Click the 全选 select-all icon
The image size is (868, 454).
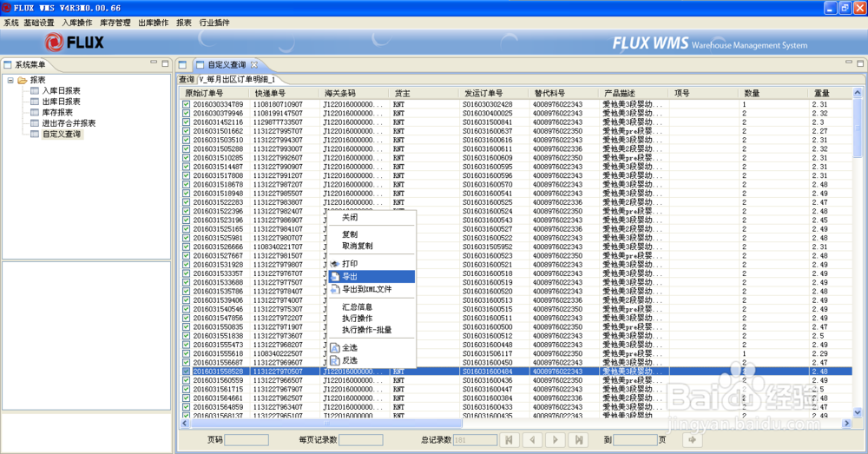tap(334, 348)
